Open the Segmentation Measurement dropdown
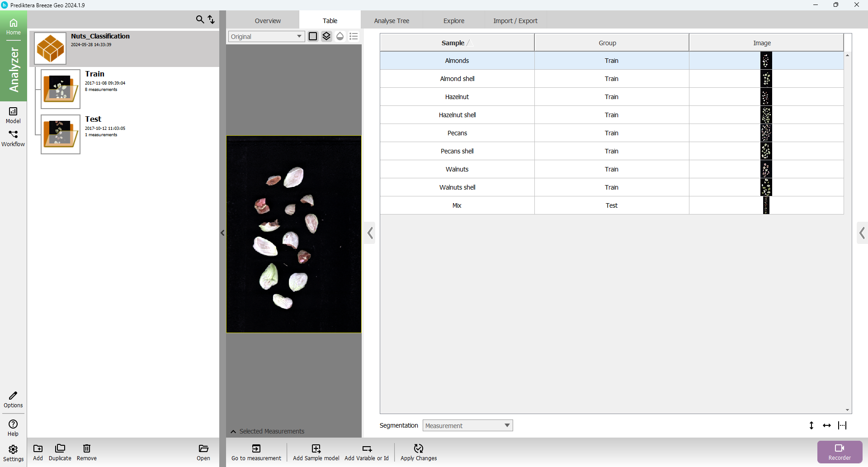This screenshot has height=467, width=868. coord(467,425)
